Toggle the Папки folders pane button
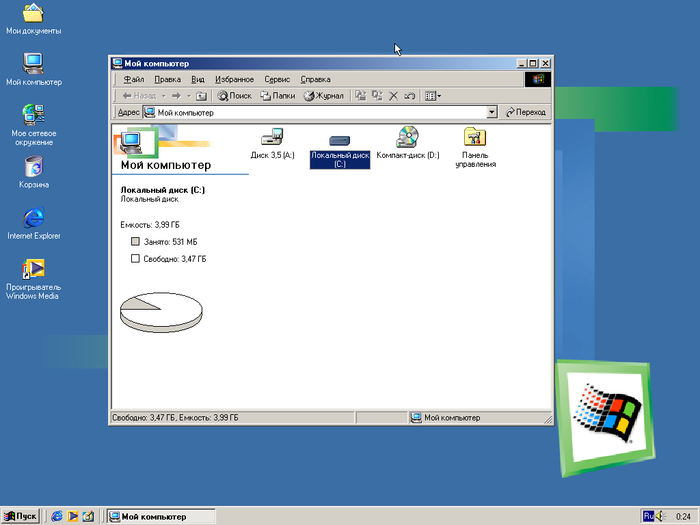700x525 pixels. (277, 96)
